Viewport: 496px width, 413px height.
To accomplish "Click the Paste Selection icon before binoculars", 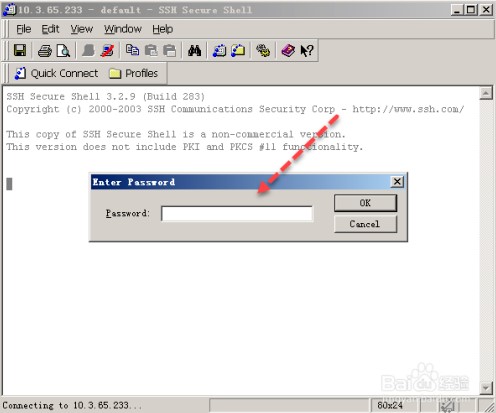I will pyautogui.click(x=170, y=51).
